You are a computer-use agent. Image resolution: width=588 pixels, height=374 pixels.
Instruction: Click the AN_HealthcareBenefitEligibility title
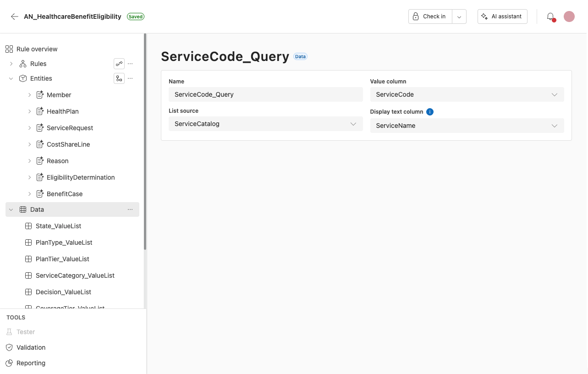[72, 16]
